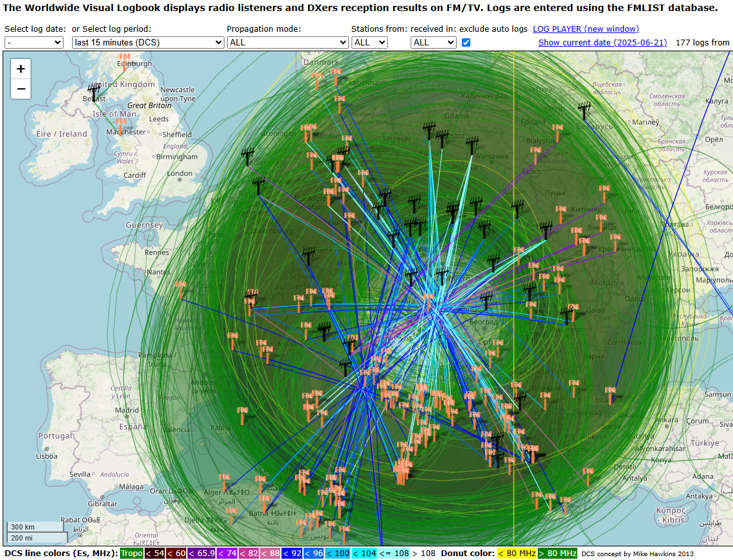
Task: Click the Tropo green legend swatch
Action: (x=132, y=554)
